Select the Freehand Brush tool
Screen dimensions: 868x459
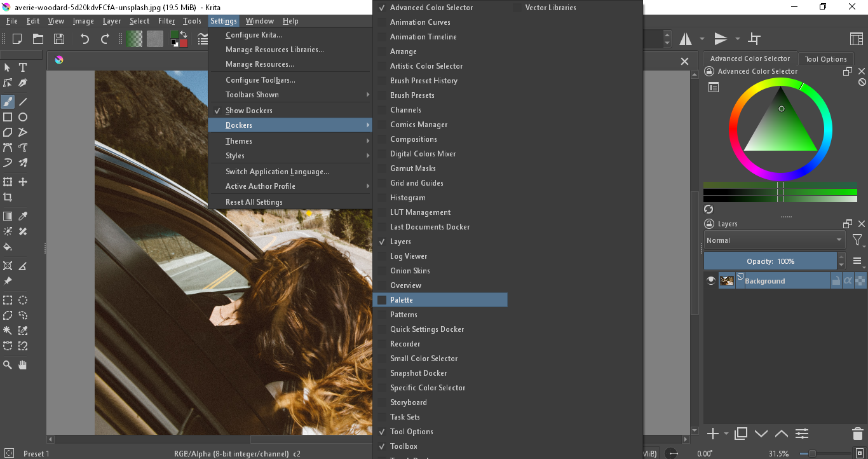(8, 101)
